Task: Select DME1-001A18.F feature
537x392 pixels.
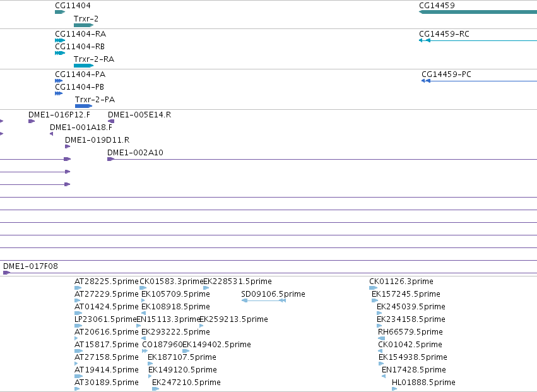Action: tap(81, 128)
